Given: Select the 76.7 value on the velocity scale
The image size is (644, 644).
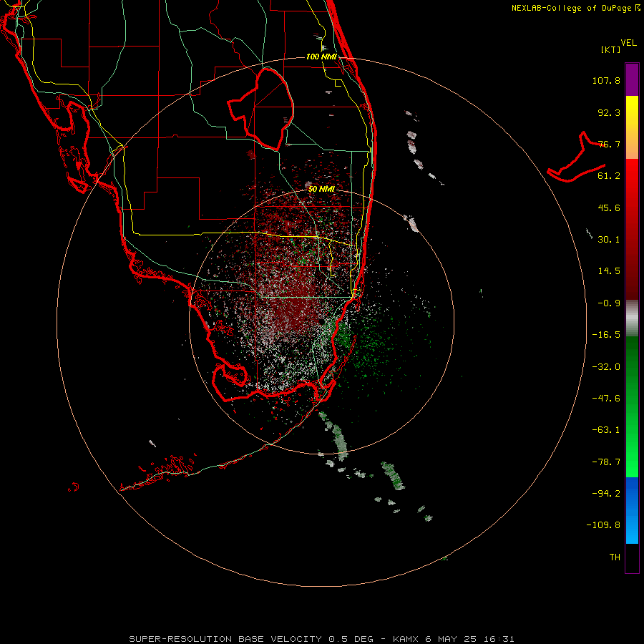Looking at the screenshot, I should [609, 144].
